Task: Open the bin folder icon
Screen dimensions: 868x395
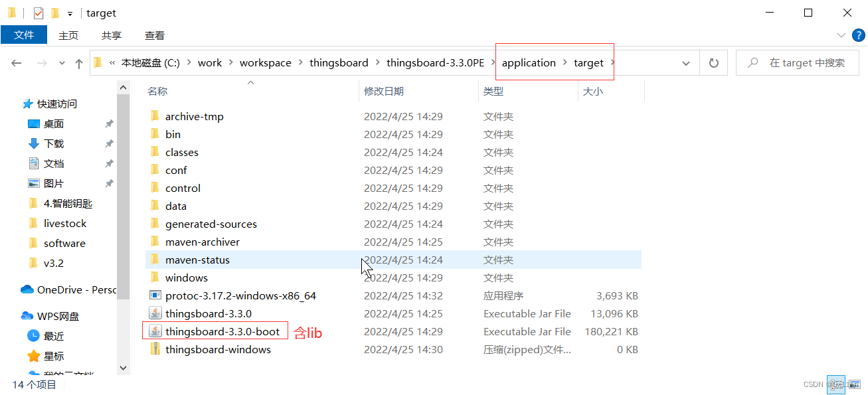Action: tap(155, 134)
